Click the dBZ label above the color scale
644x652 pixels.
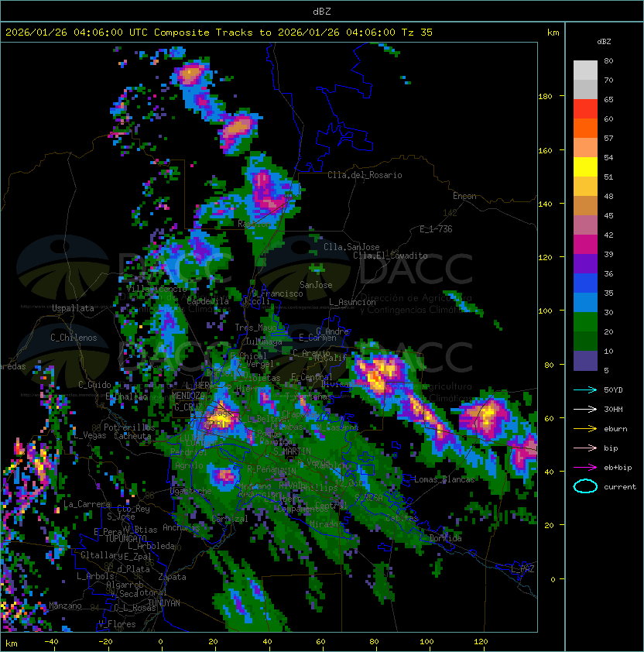click(x=604, y=42)
